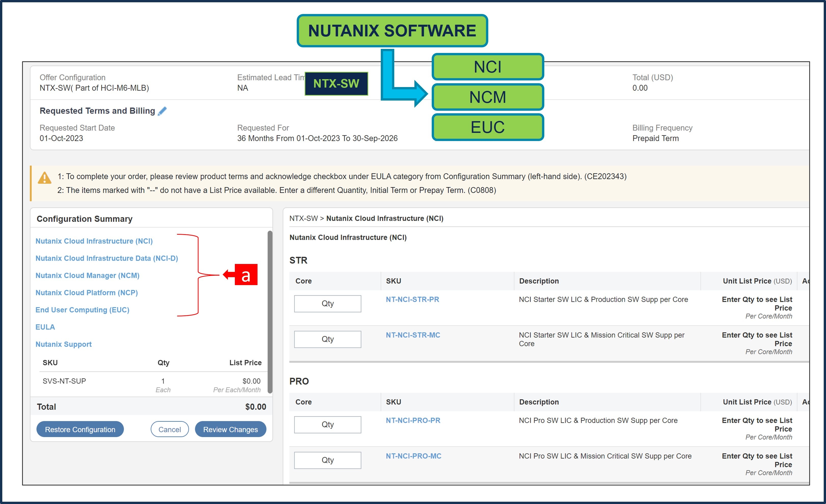Click the Total $0.00 amount
826x504 pixels.
[x=256, y=407]
